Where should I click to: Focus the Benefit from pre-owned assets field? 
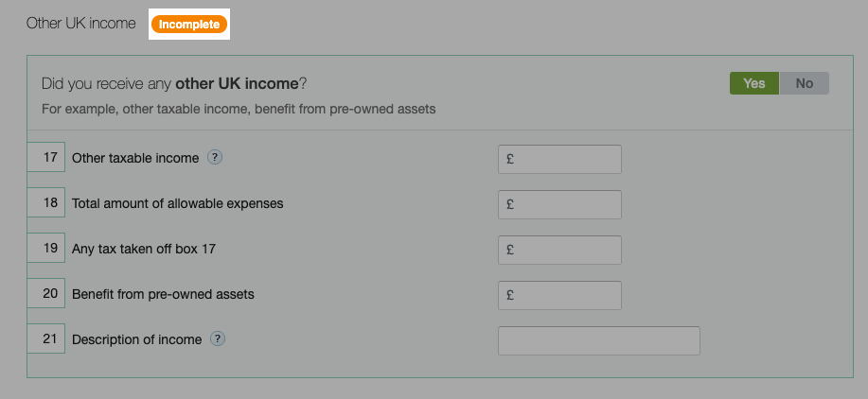tap(559, 295)
